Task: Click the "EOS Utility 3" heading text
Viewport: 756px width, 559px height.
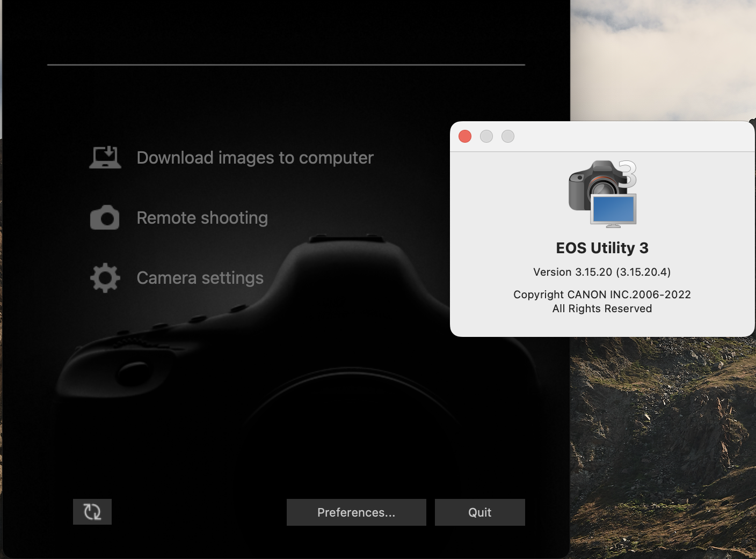Action: point(602,248)
